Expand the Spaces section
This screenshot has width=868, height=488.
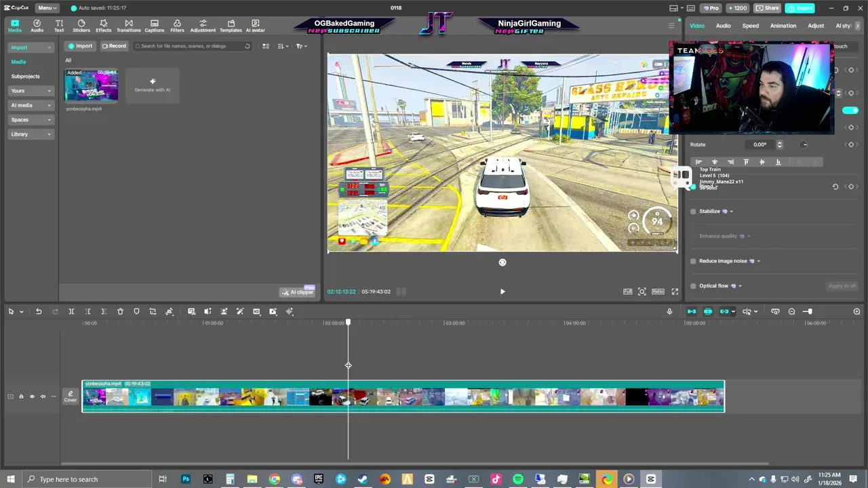31,120
